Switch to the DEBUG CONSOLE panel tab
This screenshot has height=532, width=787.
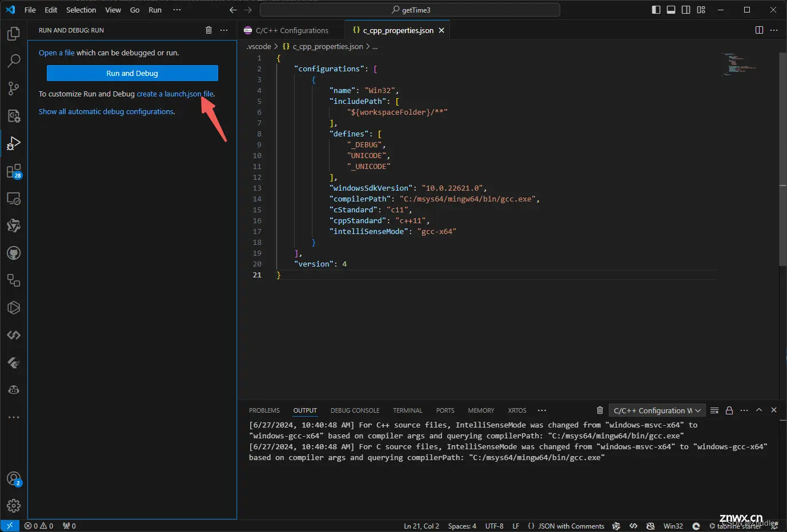pyautogui.click(x=355, y=410)
